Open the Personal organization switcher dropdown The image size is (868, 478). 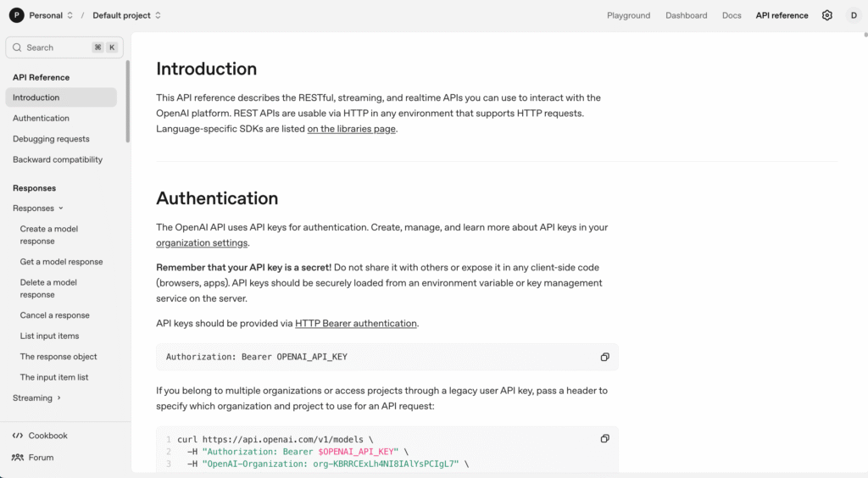pyautogui.click(x=70, y=15)
